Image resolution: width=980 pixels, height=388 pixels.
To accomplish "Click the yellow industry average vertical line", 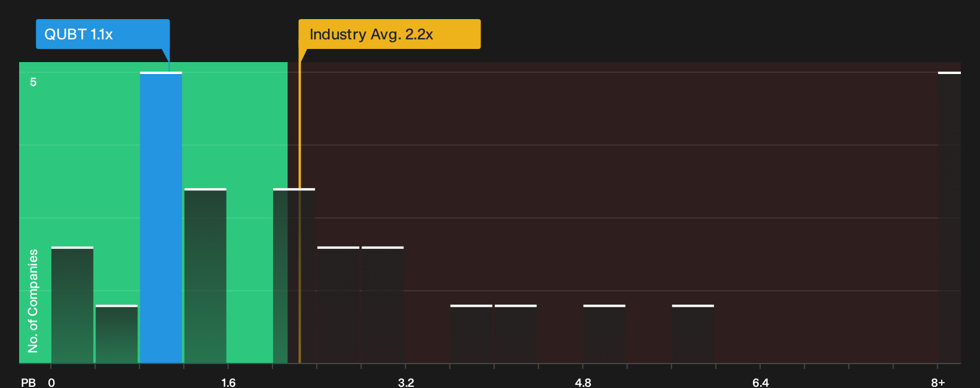I will tap(299, 213).
